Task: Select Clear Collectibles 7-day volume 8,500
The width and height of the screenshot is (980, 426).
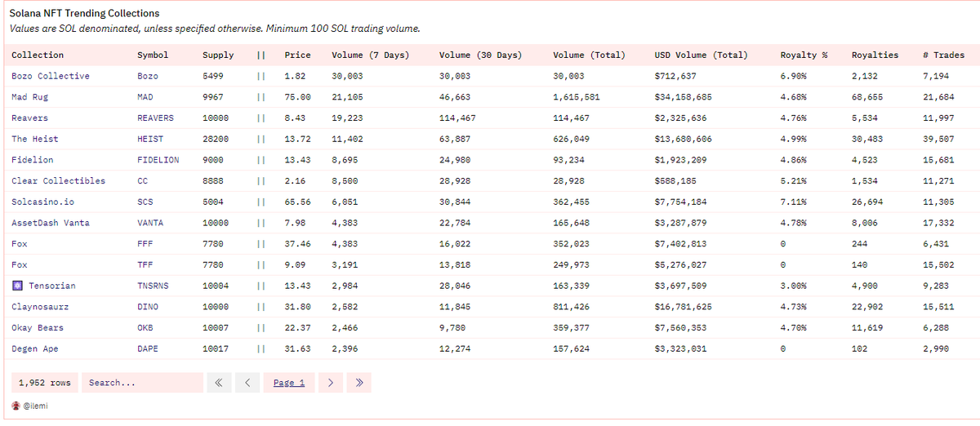Action: coord(345,181)
